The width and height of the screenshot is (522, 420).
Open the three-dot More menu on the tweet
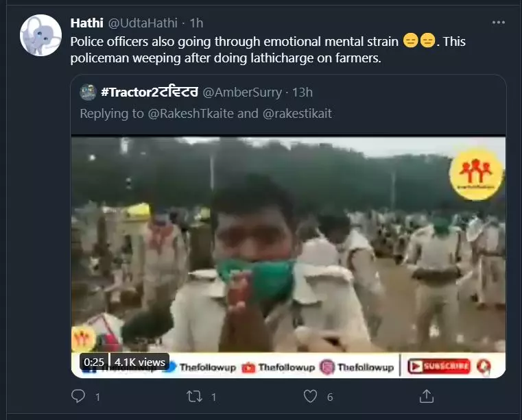click(499, 23)
